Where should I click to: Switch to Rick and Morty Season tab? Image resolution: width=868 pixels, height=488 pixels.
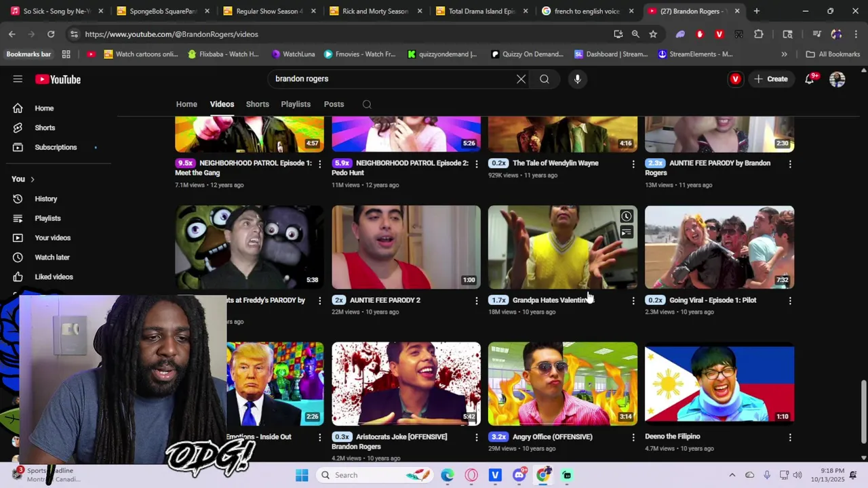(x=375, y=11)
